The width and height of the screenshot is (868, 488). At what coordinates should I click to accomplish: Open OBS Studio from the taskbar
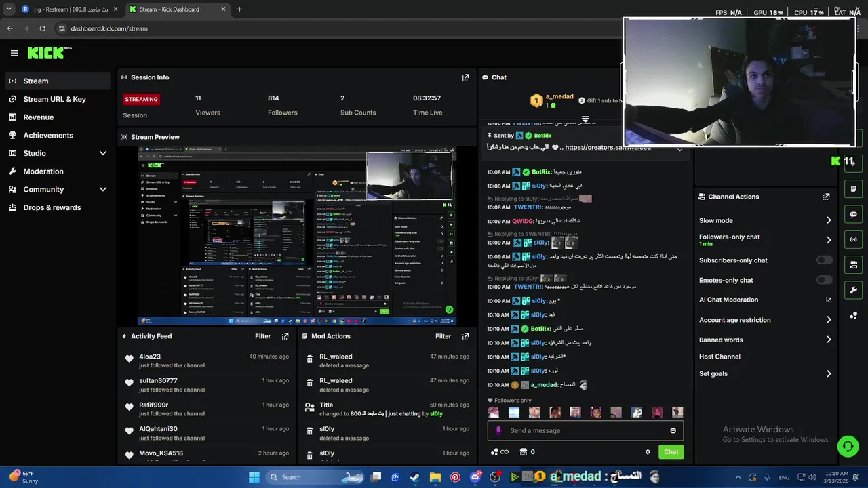tap(496, 477)
